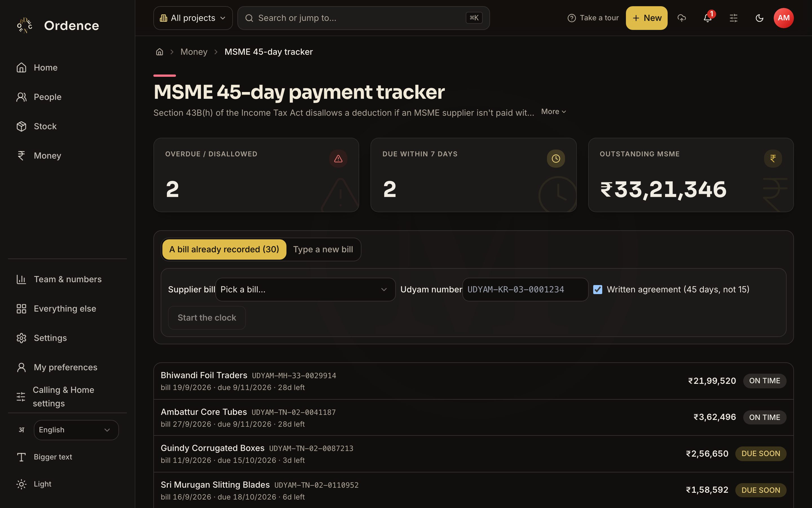Switch to Light theme
This screenshot has height=508, width=812.
pyautogui.click(x=67, y=484)
